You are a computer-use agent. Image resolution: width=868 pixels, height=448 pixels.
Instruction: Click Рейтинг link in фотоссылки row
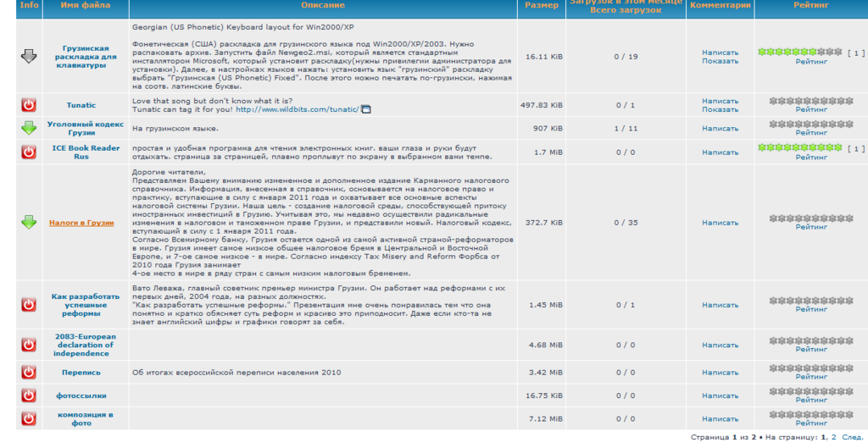(811, 400)
